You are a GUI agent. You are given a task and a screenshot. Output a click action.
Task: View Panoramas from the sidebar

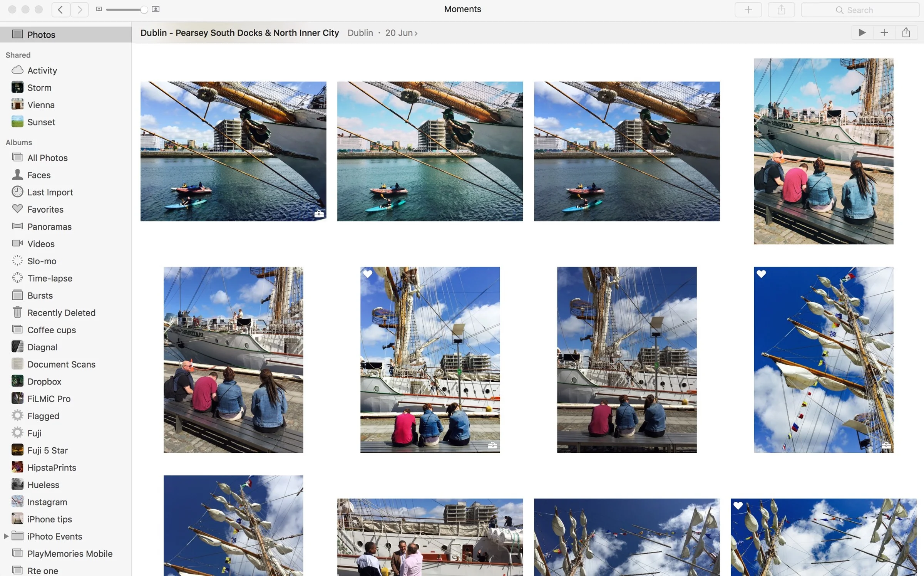[49, 227]
